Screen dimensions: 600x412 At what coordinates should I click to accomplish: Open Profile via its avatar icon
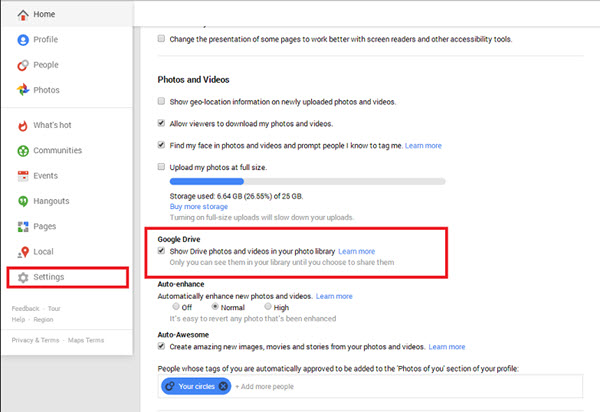pyautogui.click(x=22, y=40)
